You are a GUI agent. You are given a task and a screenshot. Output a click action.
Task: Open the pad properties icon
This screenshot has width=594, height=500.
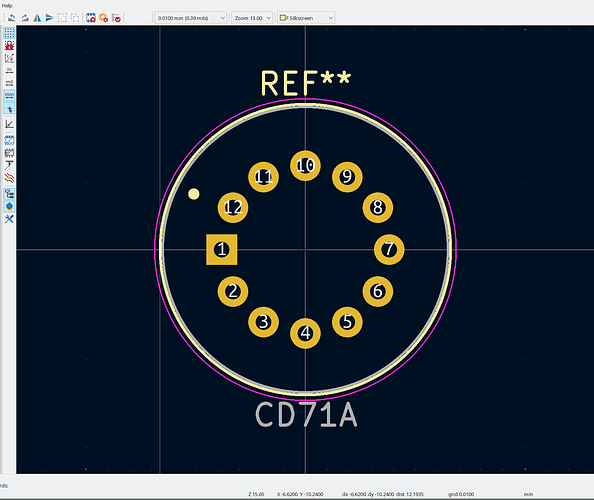(103, 18)
